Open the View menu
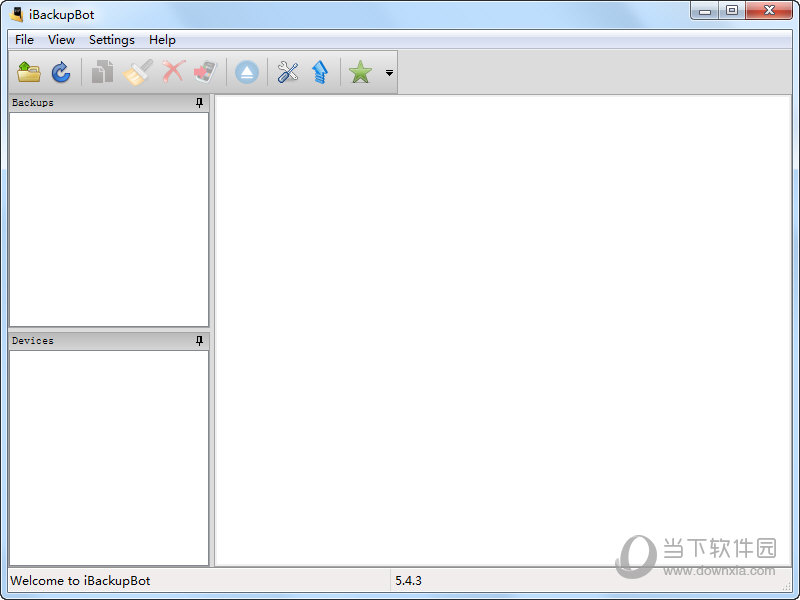Viewport: 800px width, 600px height. (61, 40)
